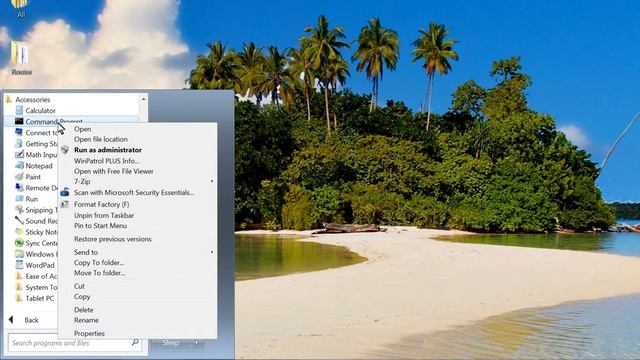
Task: Choose Rename in context menu
Action: [x=87, y=320]
